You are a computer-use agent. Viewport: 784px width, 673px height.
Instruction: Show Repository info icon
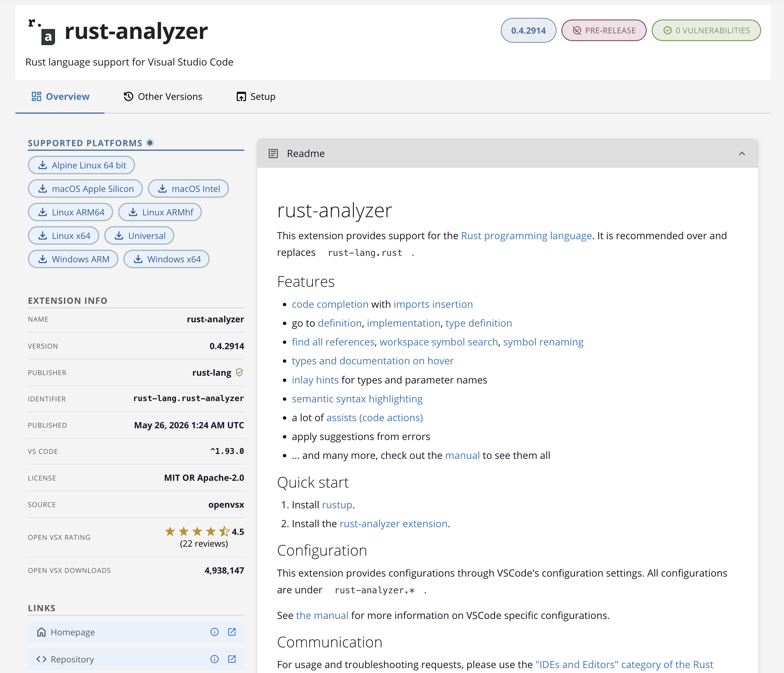[215, 659]
